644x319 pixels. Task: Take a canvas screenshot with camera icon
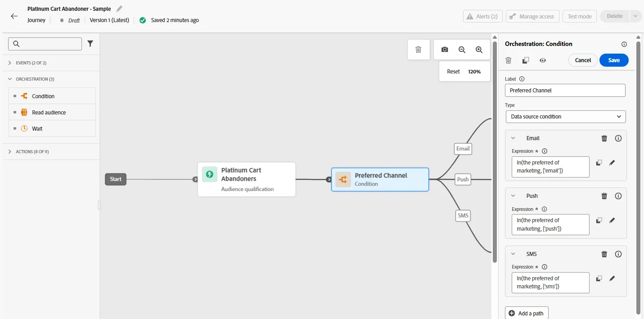tap(445, 50)
